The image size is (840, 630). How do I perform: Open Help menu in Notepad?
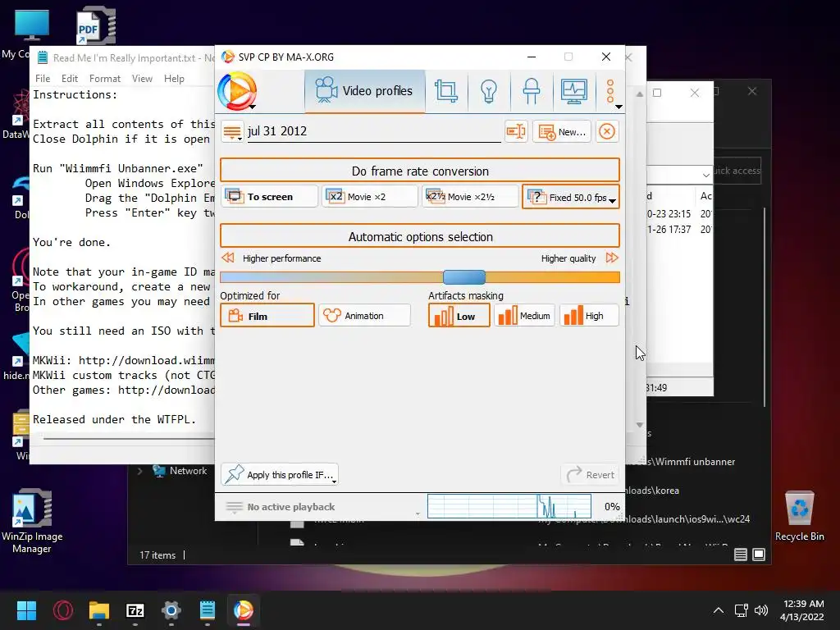point(174,78)
